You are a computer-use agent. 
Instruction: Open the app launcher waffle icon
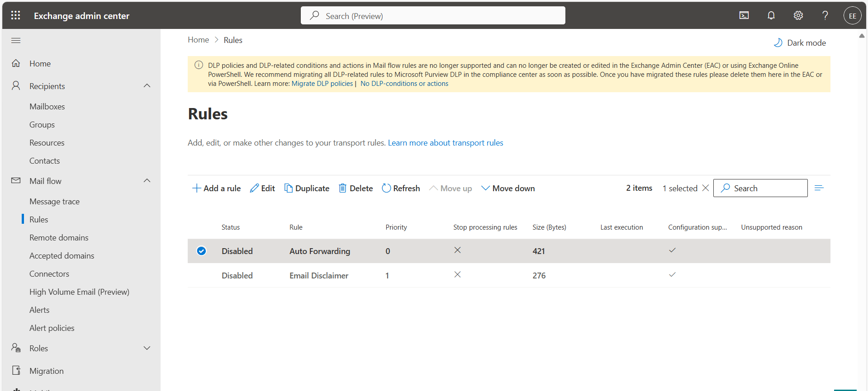(15, 15)
